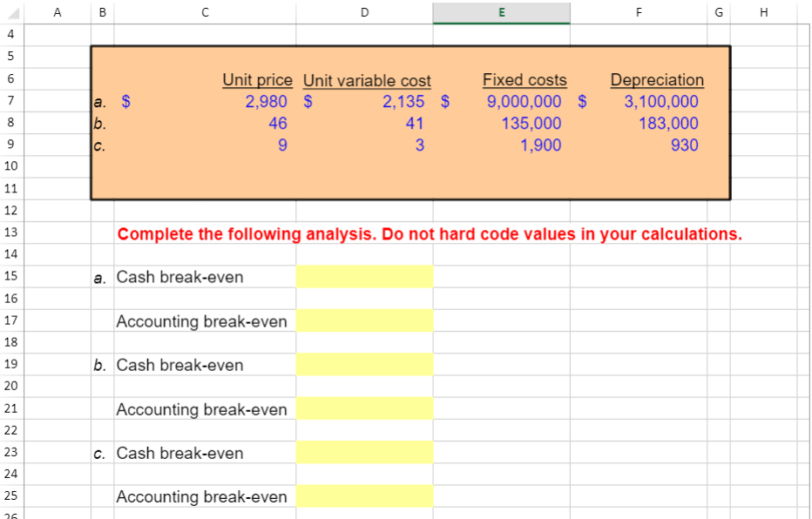Click the yellow cell for part c Cash break-even
812x519 pixels.
coord(364,452)
